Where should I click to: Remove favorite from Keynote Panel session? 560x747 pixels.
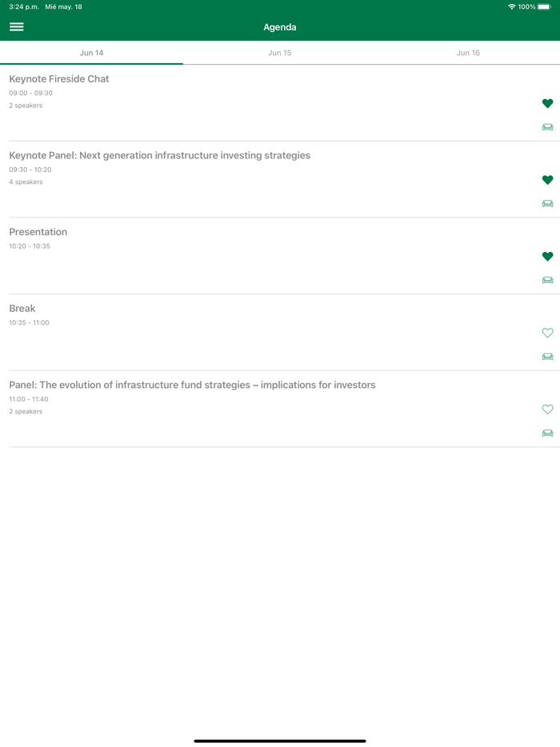tap(547, 180)
